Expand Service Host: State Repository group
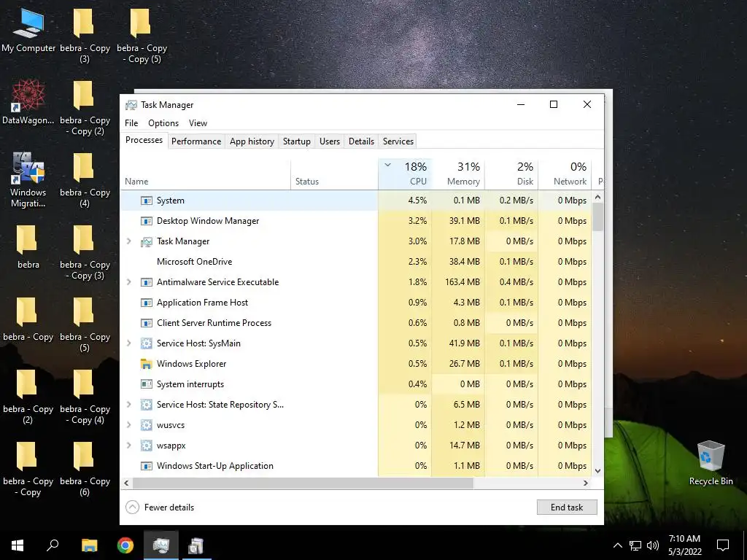The height and width of the screenshot is (560, 747). point(128,404)
